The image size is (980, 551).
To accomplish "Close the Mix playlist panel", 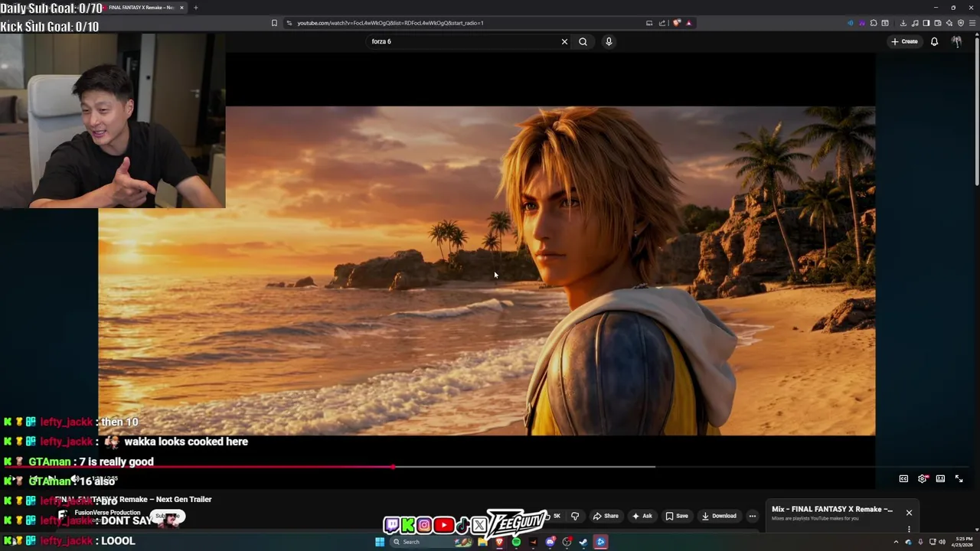I will click(909, 513).
